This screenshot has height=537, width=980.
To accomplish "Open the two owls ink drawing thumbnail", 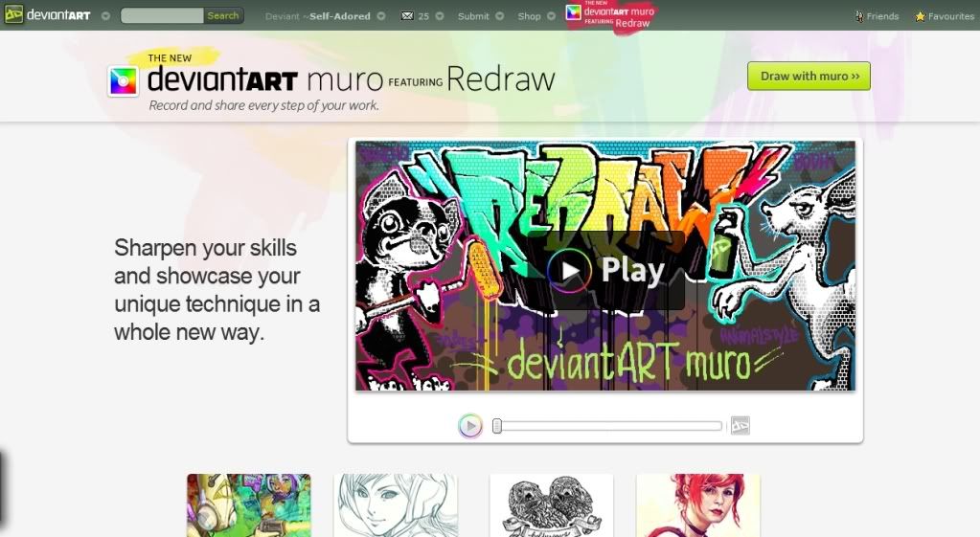I will 551,505.
